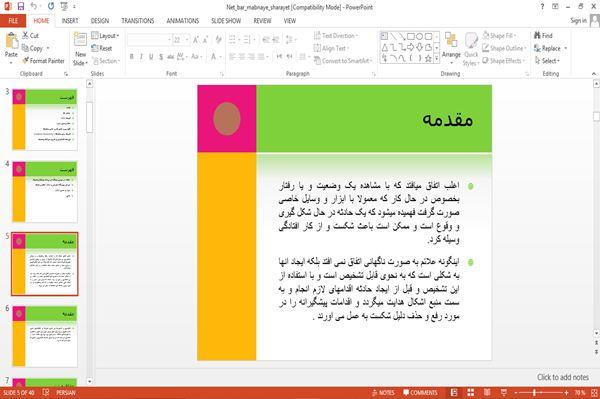The height and width of the screenshot is (399, 600).
Task: Switch to the TRANSITIONS tab
Action: tap(138, 21)
